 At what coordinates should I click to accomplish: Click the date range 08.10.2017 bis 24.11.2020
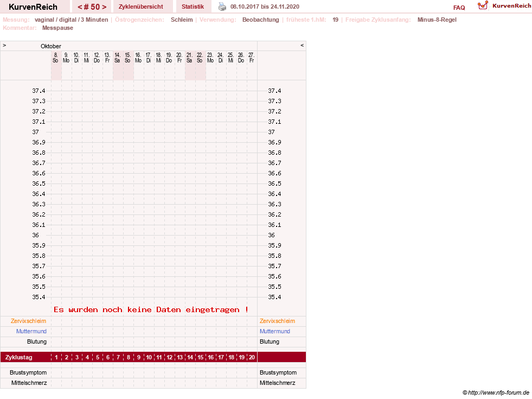coord(265,7)
